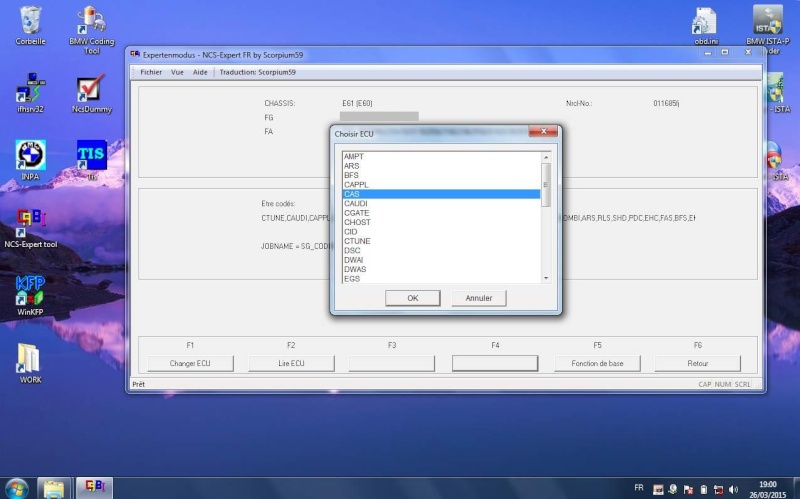Image resolution: width=800 pixels, height=499 pixels.
Task: Open the TIS desktop shortcut
Action: 92,160
